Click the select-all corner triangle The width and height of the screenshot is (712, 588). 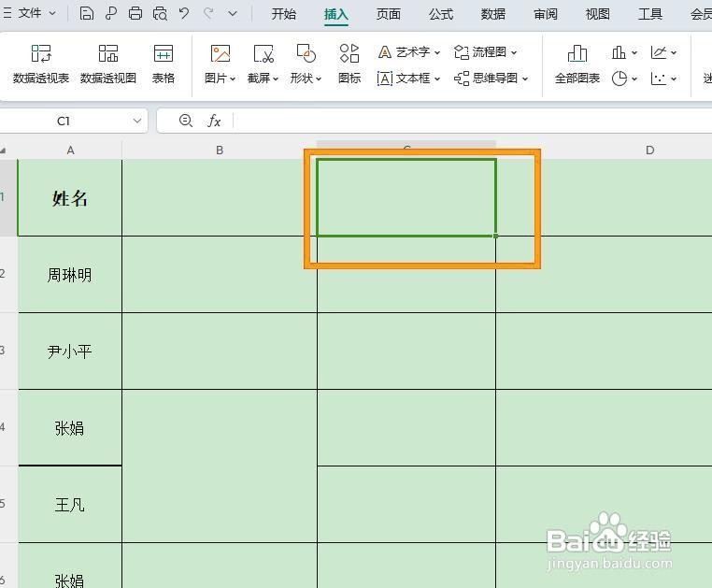[4, 151]
